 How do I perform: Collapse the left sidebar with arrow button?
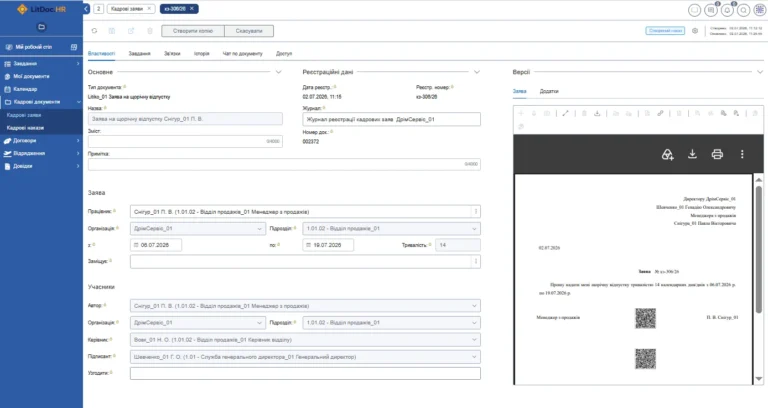point(86,9)
